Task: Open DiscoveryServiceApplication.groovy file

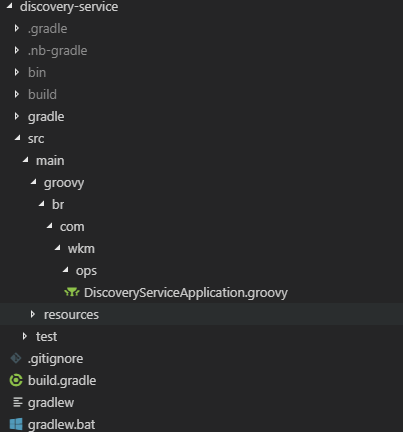Action: (x=186, y=293)
